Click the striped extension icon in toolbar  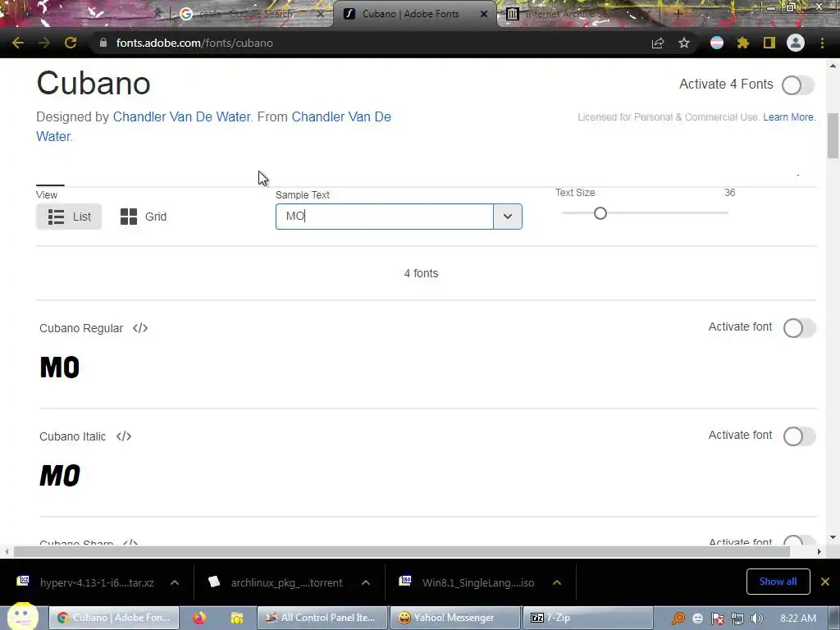click(716, 43)
